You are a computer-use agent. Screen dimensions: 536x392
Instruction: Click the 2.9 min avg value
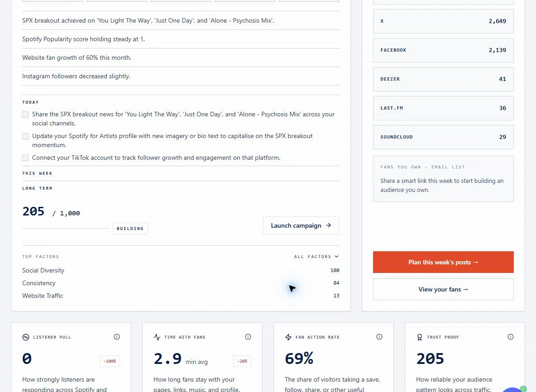pos(181,359)
